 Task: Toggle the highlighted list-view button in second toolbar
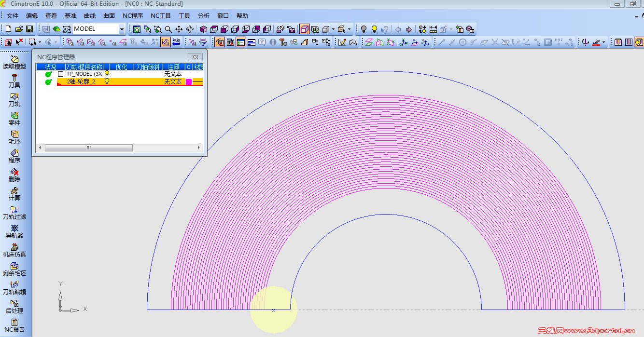coord(241,42)
